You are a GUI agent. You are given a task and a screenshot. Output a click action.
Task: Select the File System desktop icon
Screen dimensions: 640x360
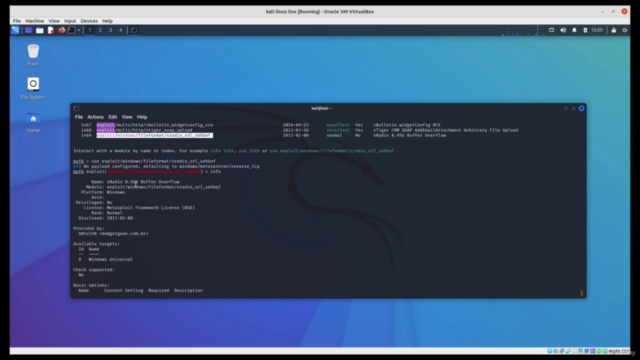[33, 88]
